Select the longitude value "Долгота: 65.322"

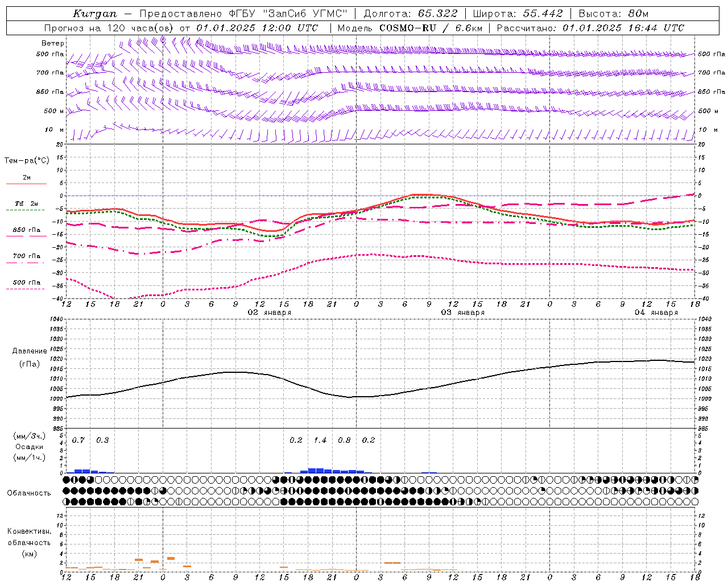410,14
